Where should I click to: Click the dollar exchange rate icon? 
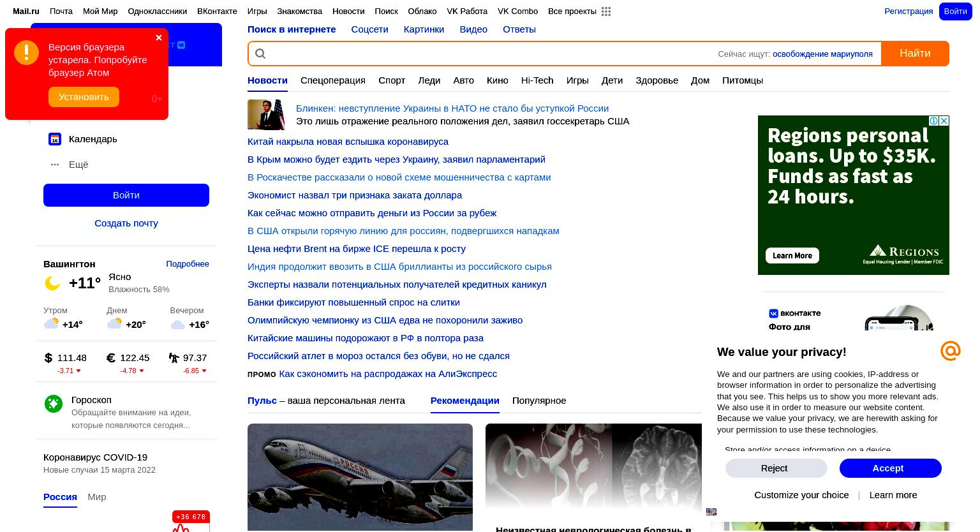coord(48,358)
